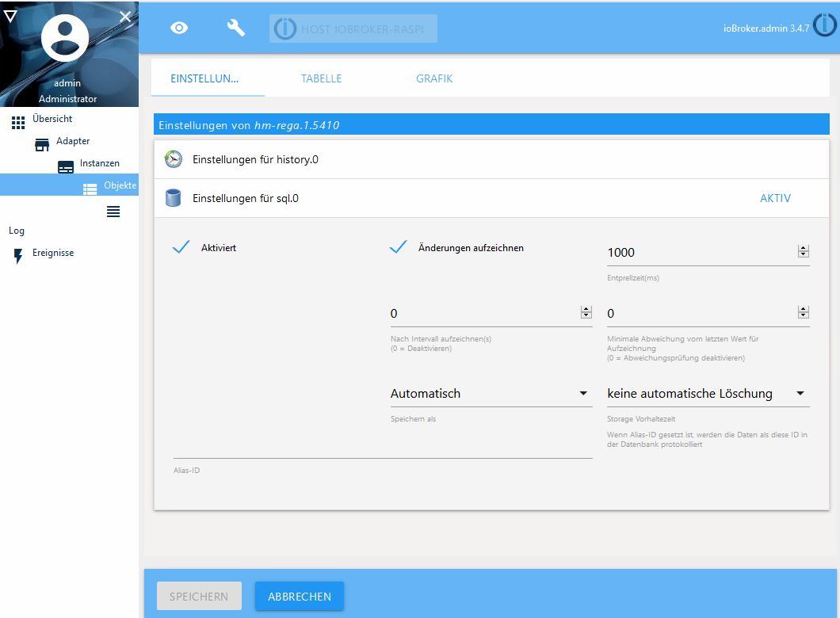Click the Administrator label under avatar
This screenshot has width=840, height=618.
pos(67,99)
